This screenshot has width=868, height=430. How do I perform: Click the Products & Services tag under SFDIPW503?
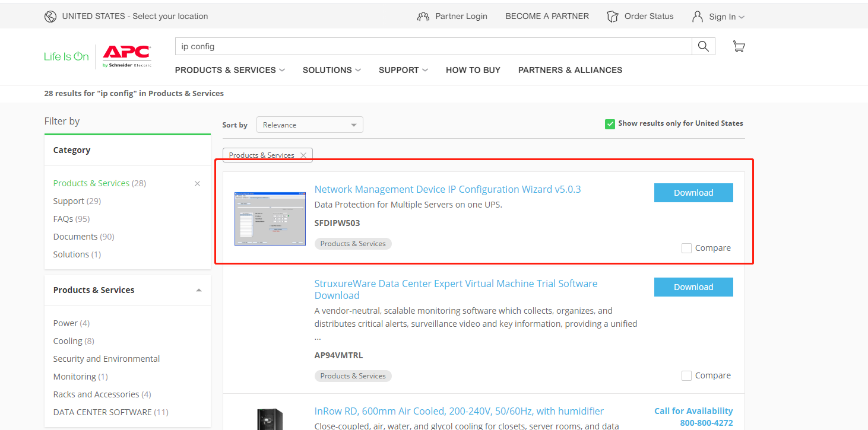click(353, 244)
